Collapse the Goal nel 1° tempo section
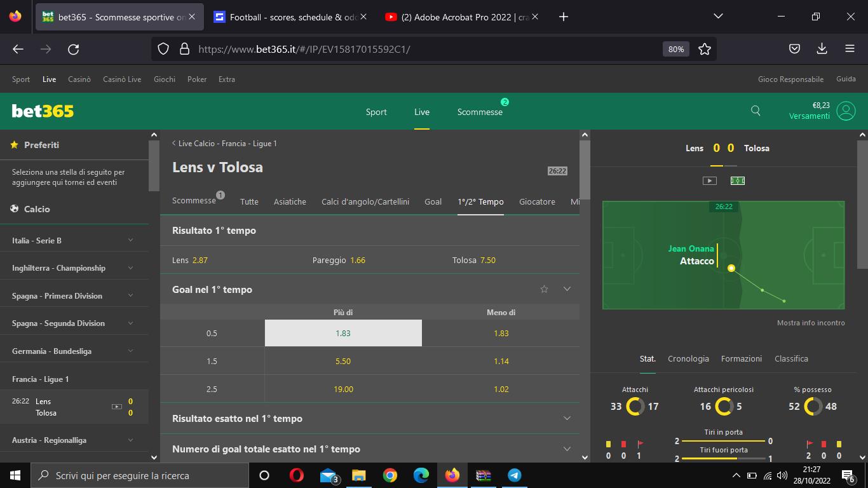This screenshot has height=488, width=868. 567,289
